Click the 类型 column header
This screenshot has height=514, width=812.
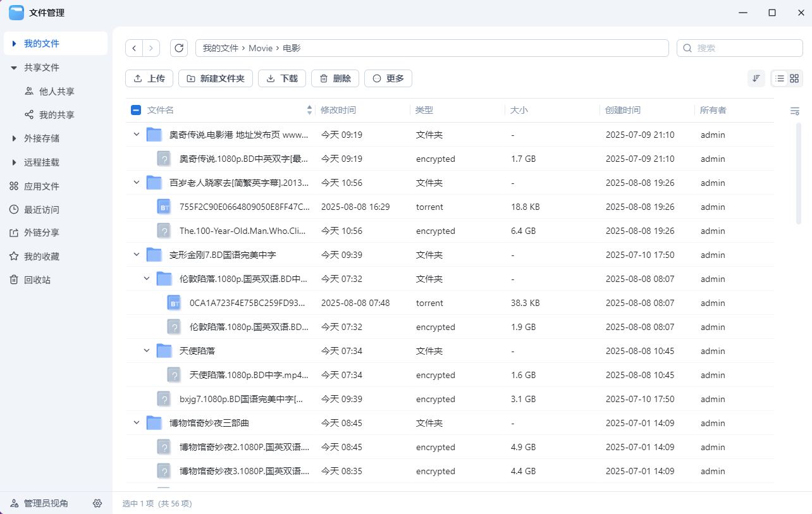pyautogui.click(x=424, y=110)
